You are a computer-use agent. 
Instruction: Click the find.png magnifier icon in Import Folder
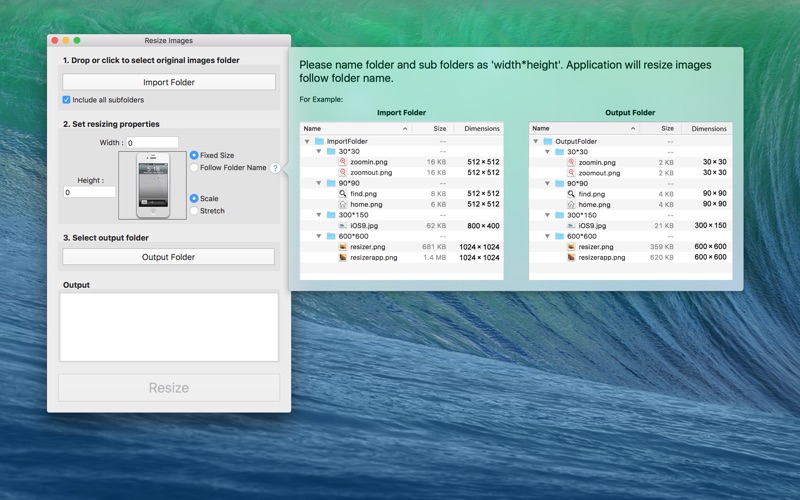tap(343, 193)
